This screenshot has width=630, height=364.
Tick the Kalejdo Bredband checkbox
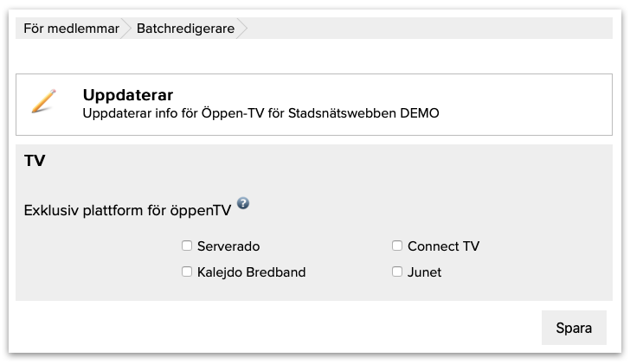coord(187,271)
